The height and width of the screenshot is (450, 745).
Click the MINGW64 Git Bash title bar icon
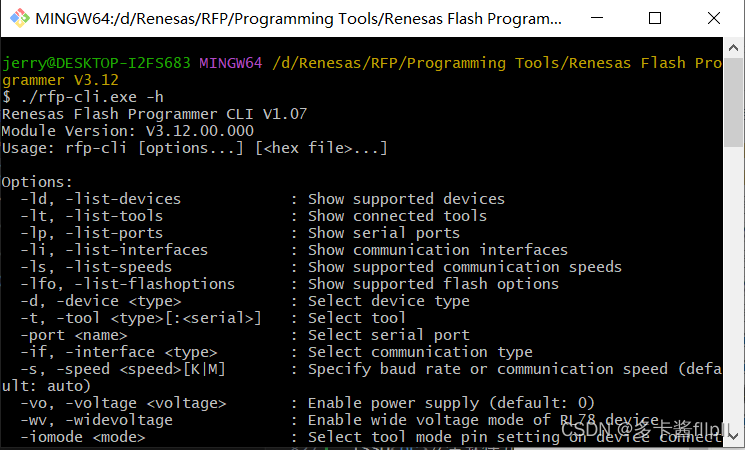pos(19,19)
